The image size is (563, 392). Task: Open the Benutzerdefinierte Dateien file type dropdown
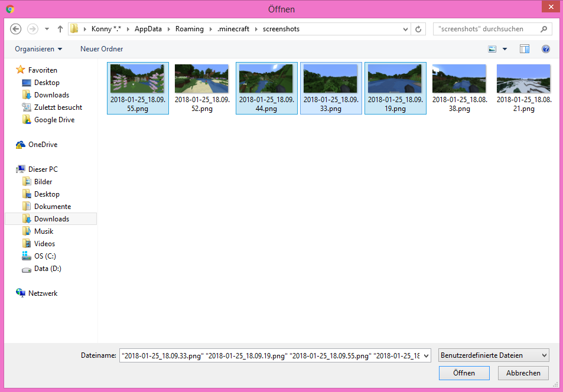pos(494,356)
